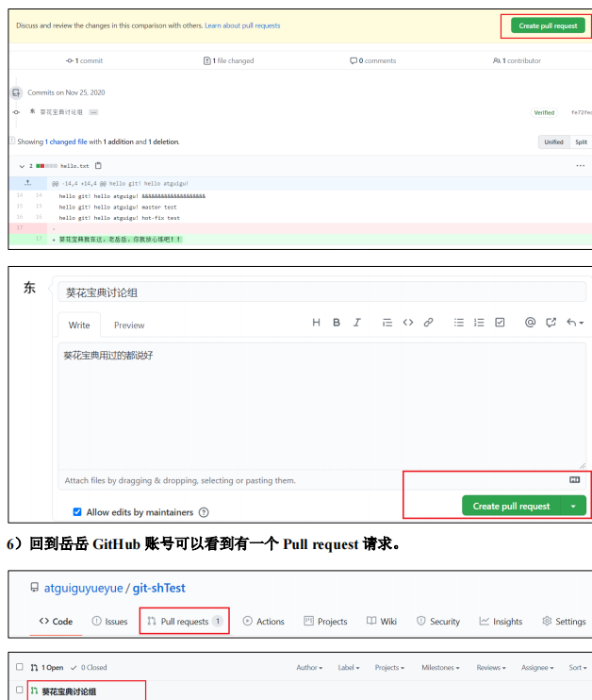Screen dimensions: 592x700
Task: Toggle bold formatting icon
Action: point(337,323)
